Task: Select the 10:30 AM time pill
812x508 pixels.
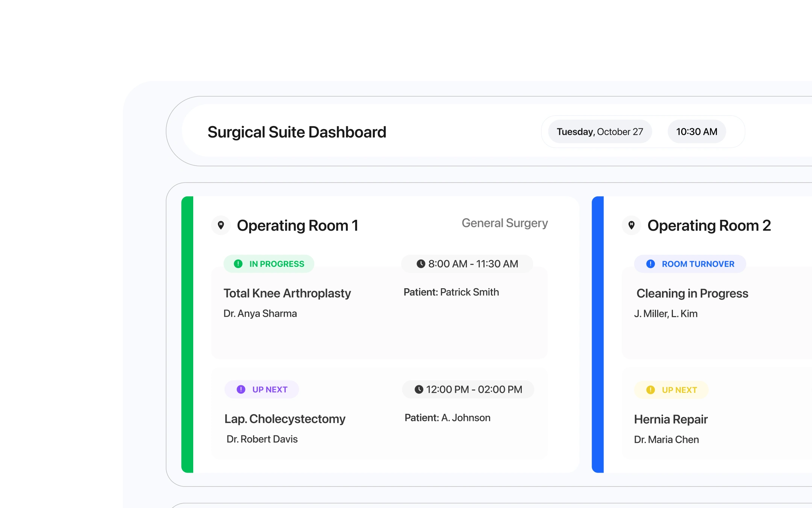Action: (x=697, y=132)
